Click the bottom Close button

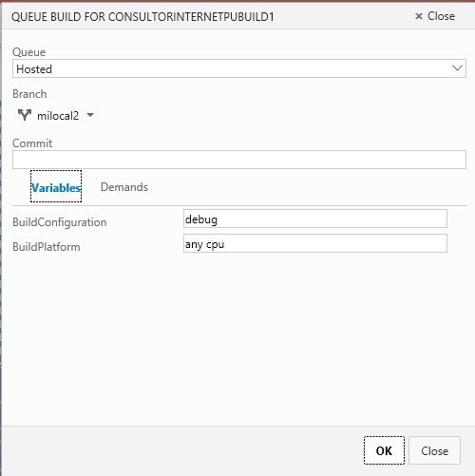point(434,450)
